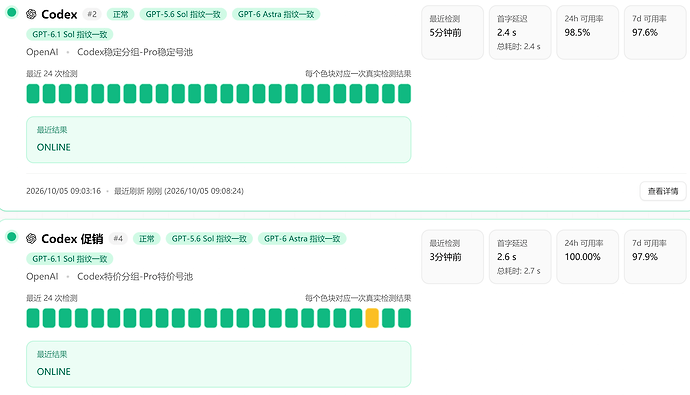Screen dimensions: 690x395
Task: Click Codex特价分组-Pro特价号池 text
Action: [x=135, y=276]
